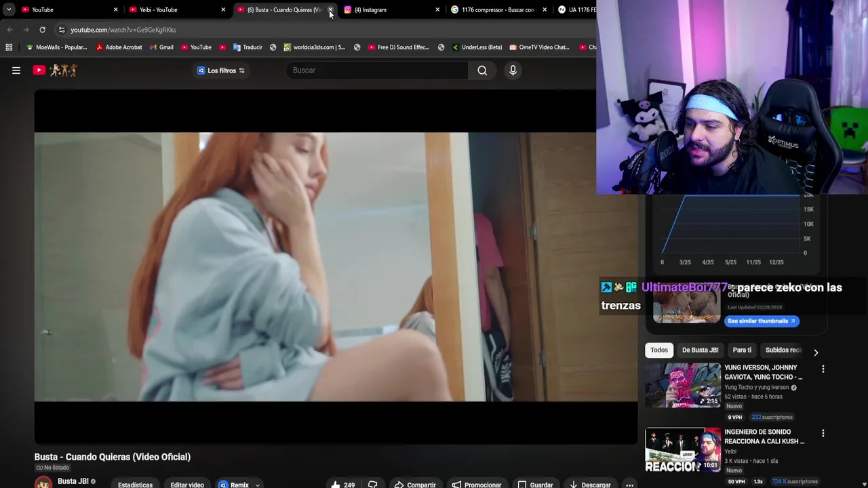This screenshot has height=488, width=868.
Task: Select the Subidos recientemente filter chip
Action: click(784, 350)
